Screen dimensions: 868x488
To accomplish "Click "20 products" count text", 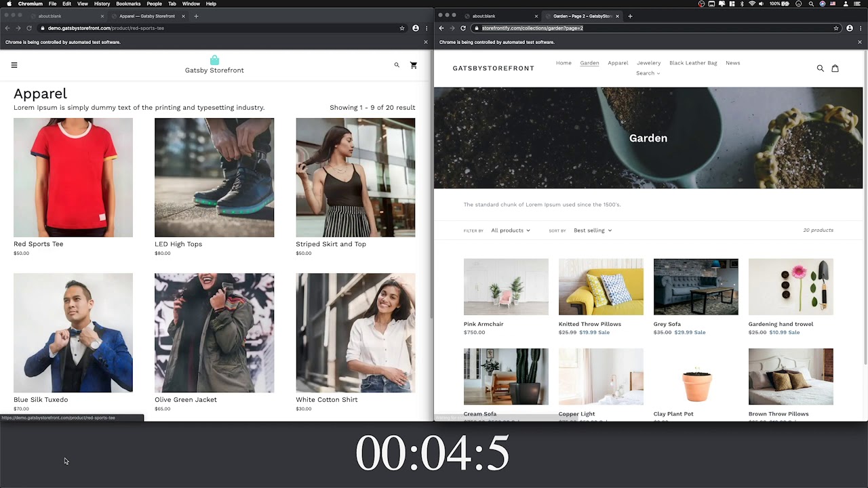I will pyautogui.click(x=818, y=230).
